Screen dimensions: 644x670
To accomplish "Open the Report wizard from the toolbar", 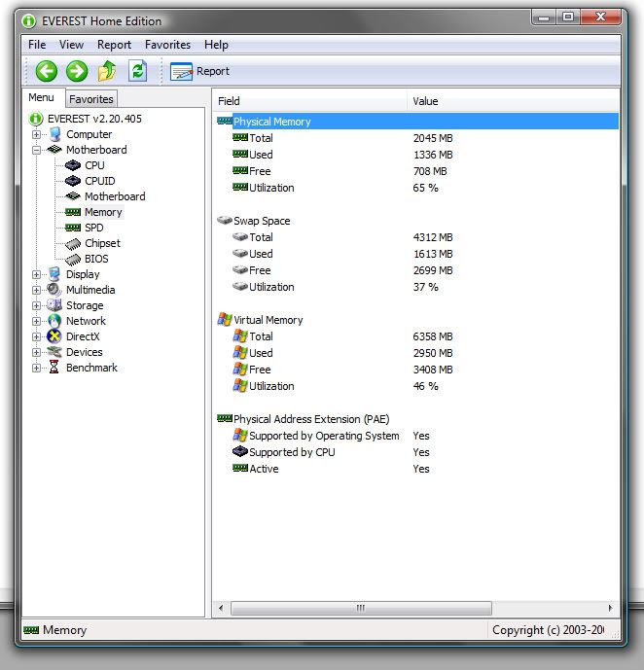I will [x=199, y=71].
